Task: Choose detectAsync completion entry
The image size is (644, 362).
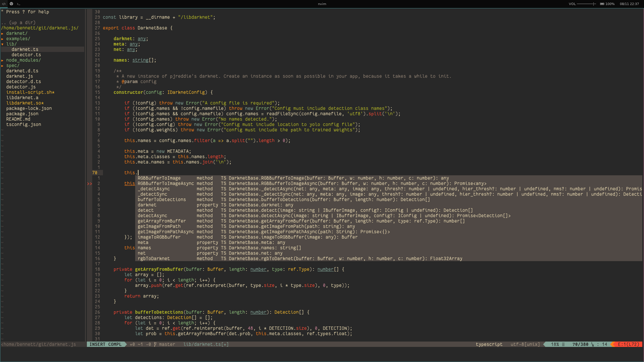Action: tap(389, 216)
